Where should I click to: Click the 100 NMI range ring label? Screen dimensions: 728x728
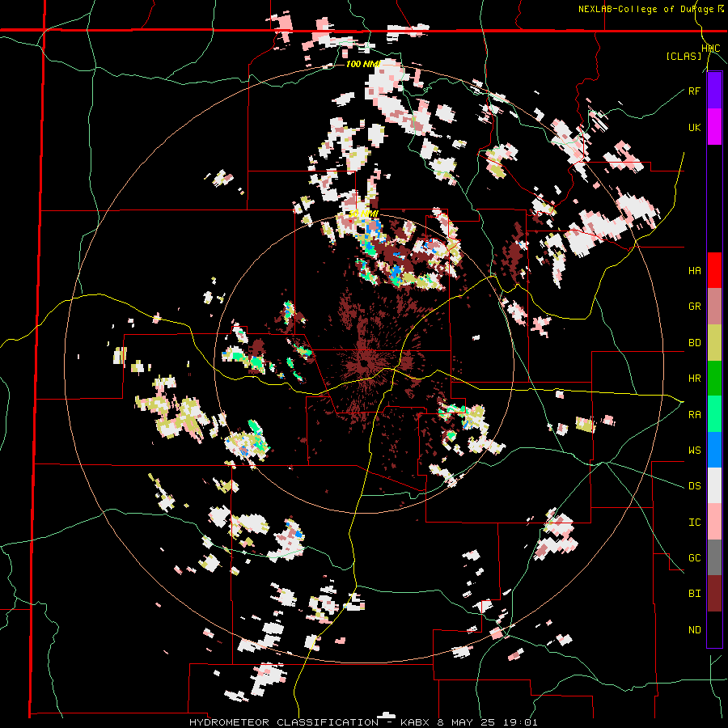(363, 64)
